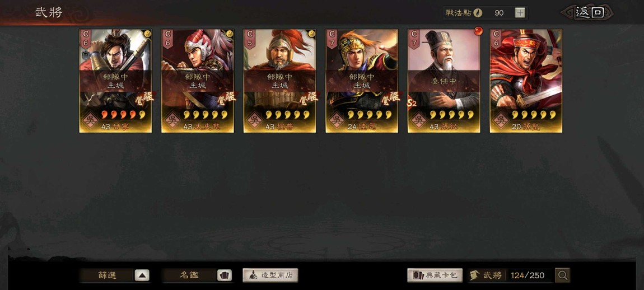Open the 造型商店 skin shop
644x290 pixels.
click(270, 275)
